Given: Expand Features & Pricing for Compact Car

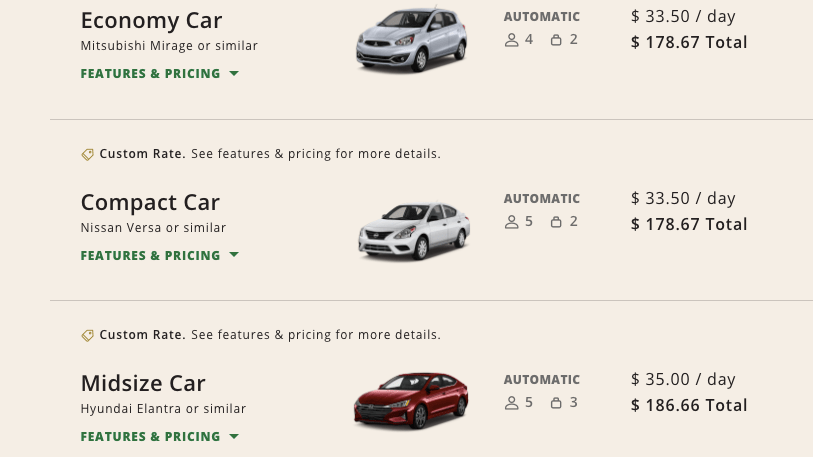Looking at the screenshot, I should 159,256.
